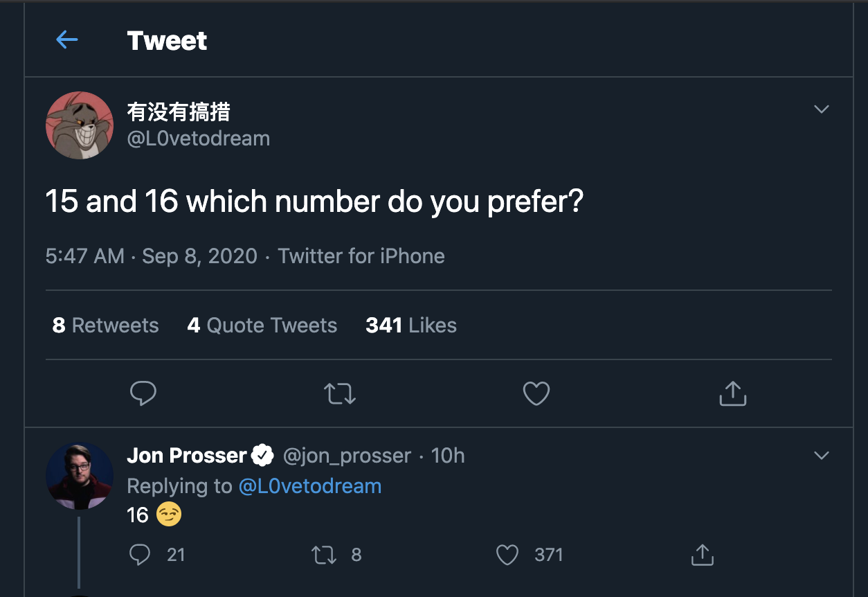Viewport: 868px width, 597px height.
Task: Click the 5:47 AM Sep 8, 2020 timestamp
Action: click(x=151, y=256)
